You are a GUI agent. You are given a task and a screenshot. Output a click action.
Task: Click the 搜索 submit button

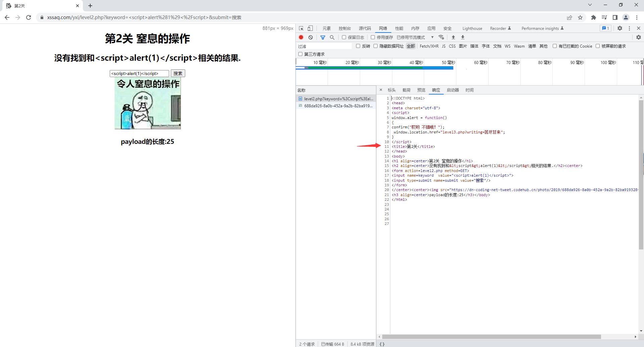178,73
